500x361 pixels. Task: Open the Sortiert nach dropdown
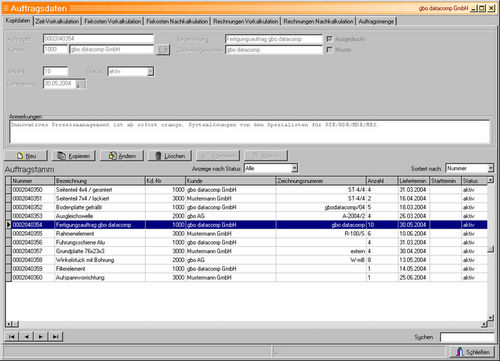point(491,168)
